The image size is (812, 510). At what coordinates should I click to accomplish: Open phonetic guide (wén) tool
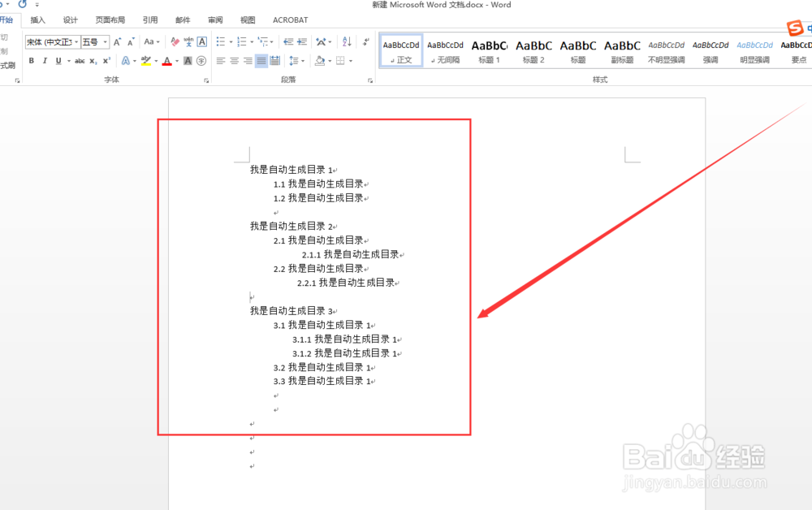188,41
